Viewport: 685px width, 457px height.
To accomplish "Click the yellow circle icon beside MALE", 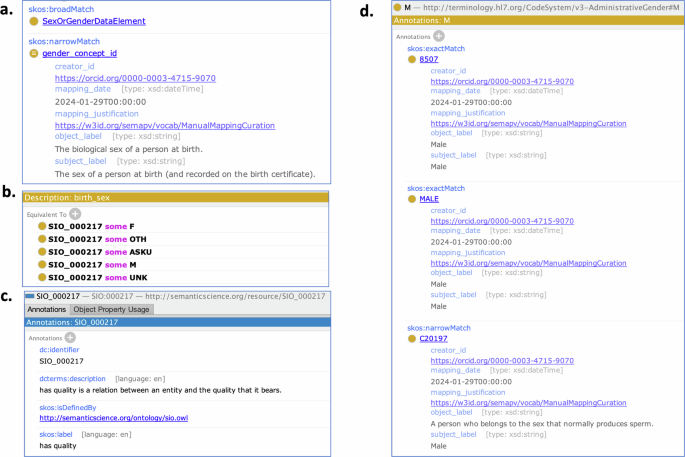I will pyautogui.click(x=412, y=199).
